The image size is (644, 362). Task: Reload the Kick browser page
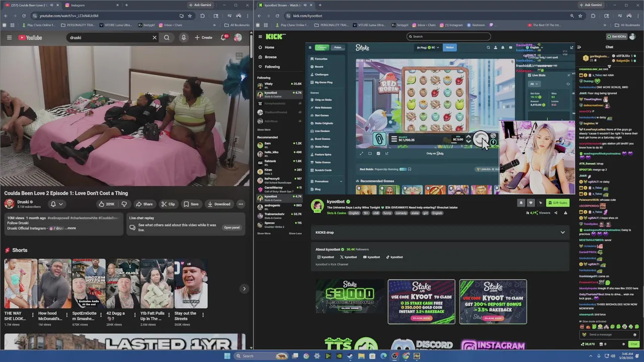(277, 16)
